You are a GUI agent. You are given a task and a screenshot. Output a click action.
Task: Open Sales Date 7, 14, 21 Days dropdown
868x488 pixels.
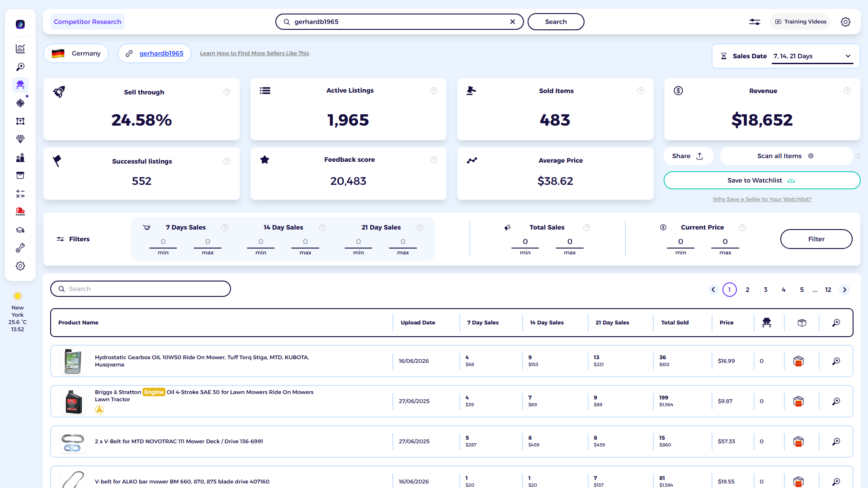(x=812, y=56)
